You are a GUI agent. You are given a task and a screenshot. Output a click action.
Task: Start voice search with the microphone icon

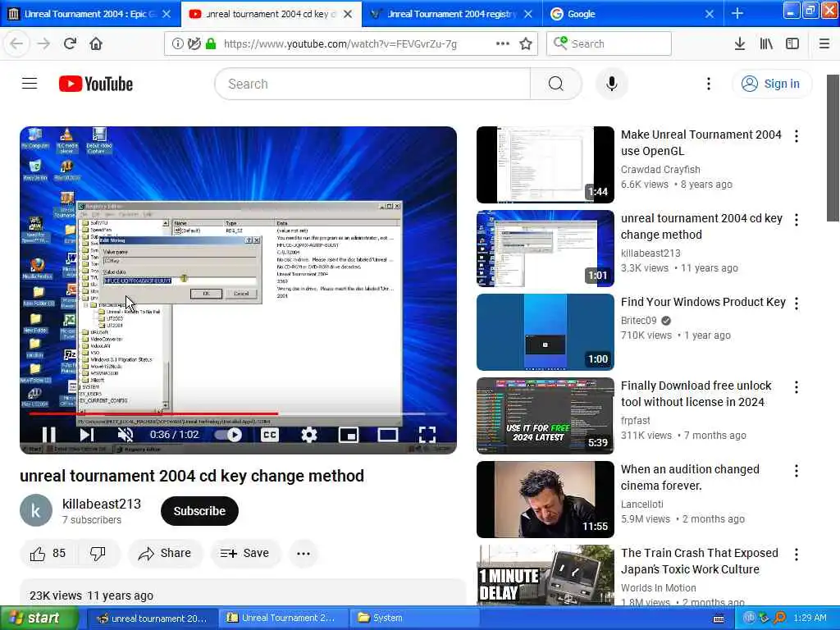coord(611,84)
